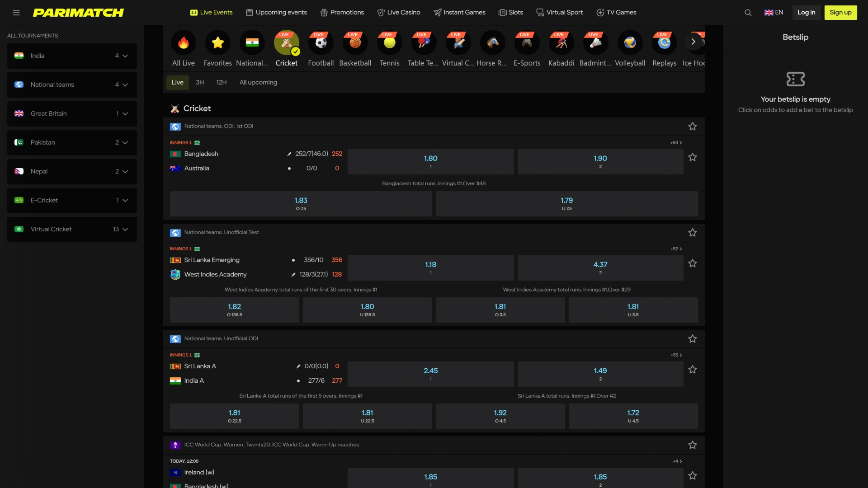Bet on Bangladesh at 1.80 odds
Image resolution: width=868 pixels, height=488 pixels.
(430, 162)
